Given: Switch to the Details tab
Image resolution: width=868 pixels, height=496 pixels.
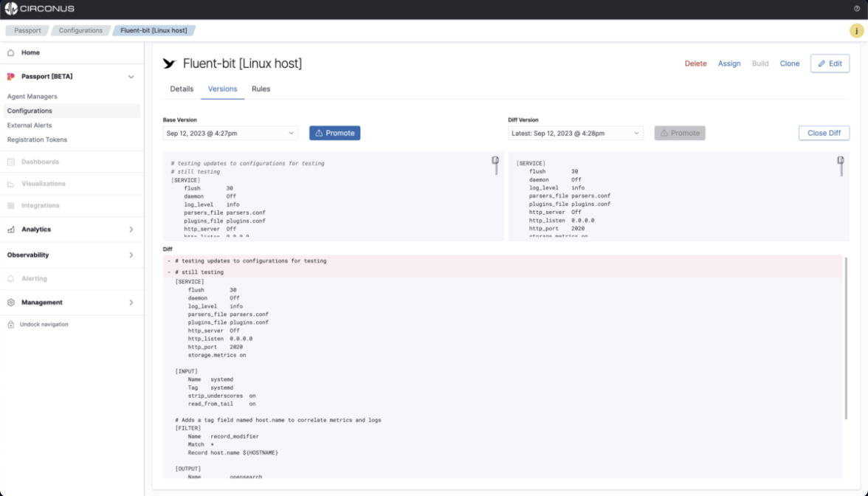Looking at the screenshot, I should pos(182,89).
